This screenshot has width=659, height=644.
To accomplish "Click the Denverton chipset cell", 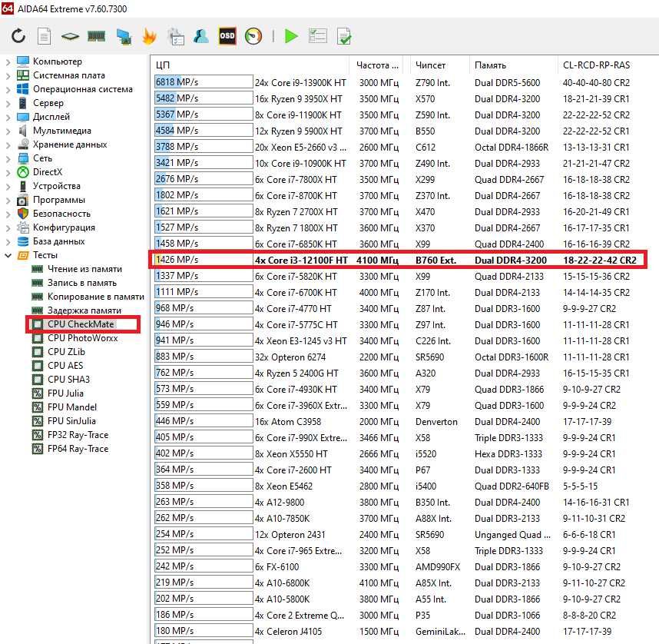I will (436, 421).
